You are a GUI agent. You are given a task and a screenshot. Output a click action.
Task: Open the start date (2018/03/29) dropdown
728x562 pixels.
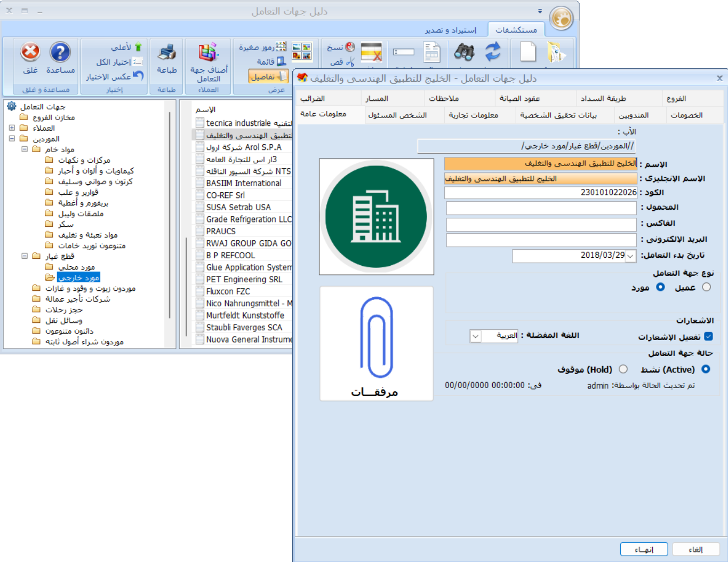pos(630,256)
